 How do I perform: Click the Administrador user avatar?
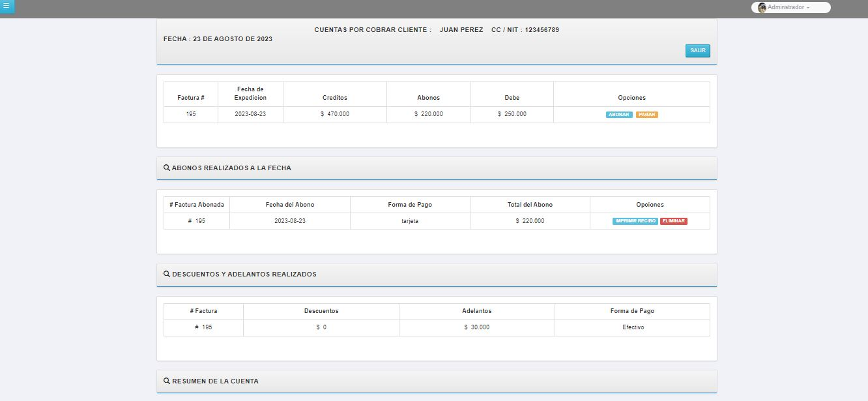pyautogui.click(x=762, y=8)
